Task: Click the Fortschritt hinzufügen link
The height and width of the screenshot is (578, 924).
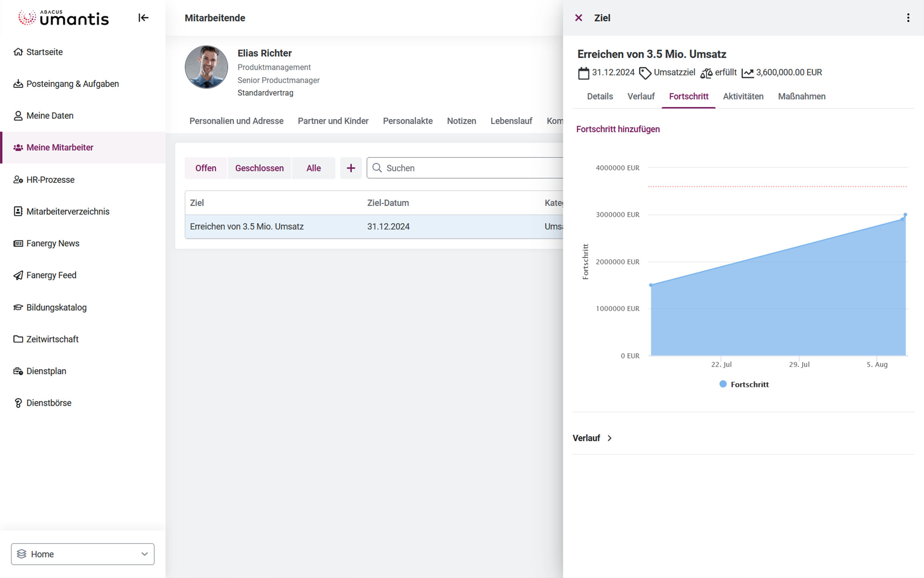Action: [618, 129]
